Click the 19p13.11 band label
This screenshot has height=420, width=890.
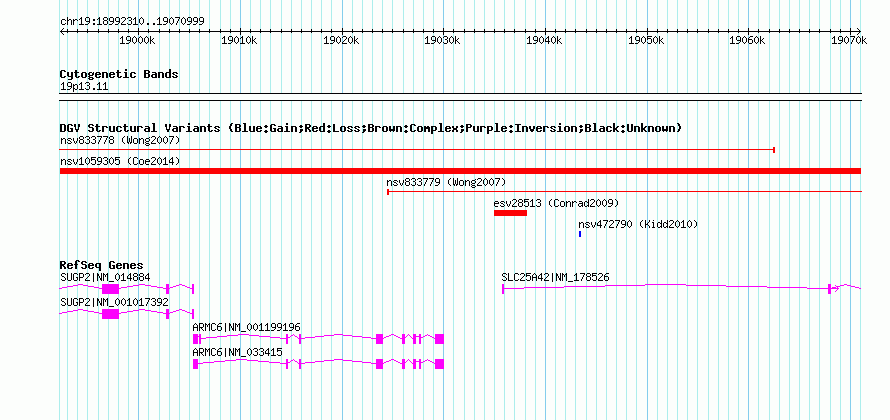tap(84, 86)
